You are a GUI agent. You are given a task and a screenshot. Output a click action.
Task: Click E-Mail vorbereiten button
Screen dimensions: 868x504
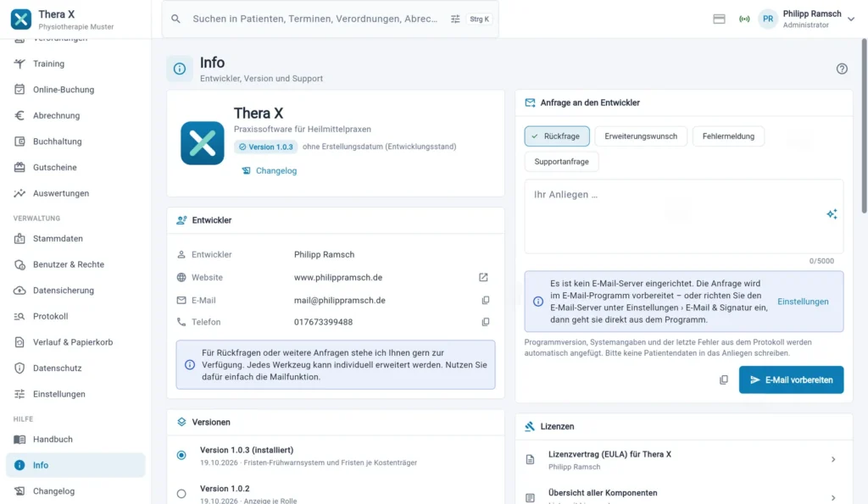coord(791,380)
